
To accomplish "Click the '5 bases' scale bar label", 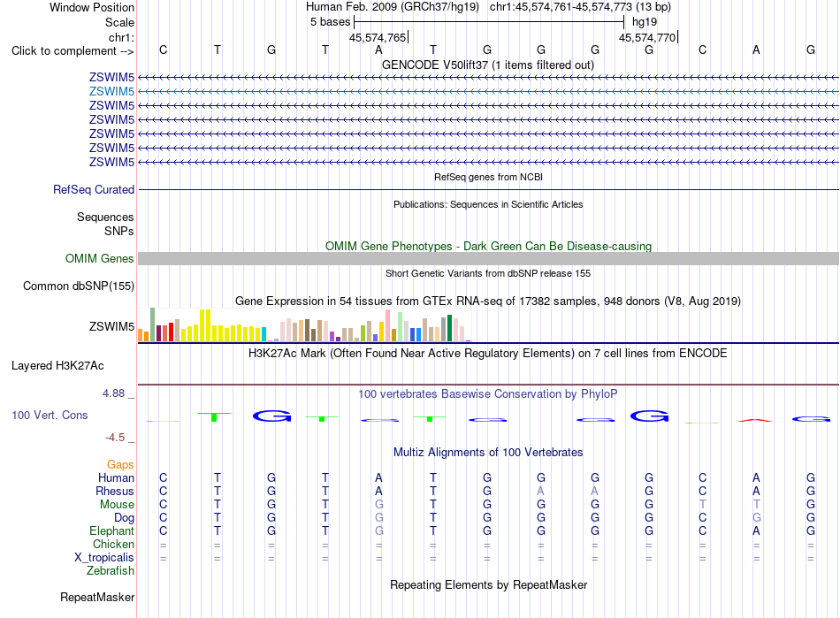I will click(x=330, y=22).
